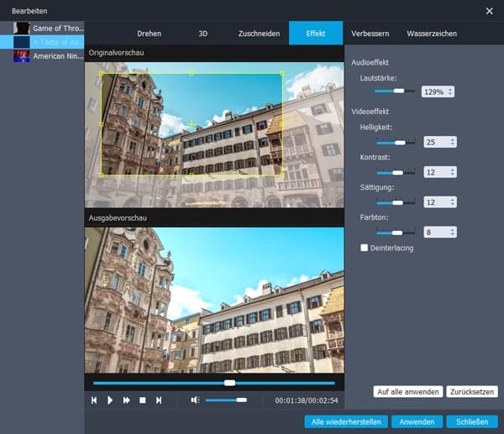Enable the Deinterlacing checkbox

(364, 248)
